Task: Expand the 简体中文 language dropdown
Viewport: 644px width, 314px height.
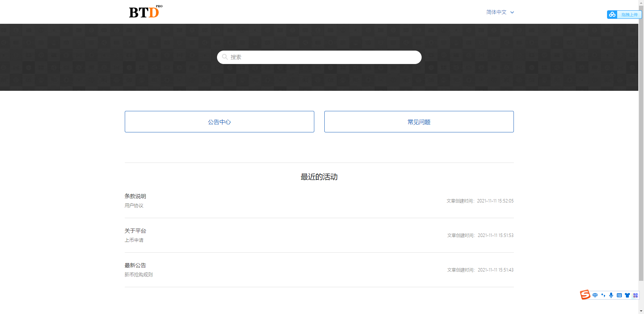Action: coord(496,12)
